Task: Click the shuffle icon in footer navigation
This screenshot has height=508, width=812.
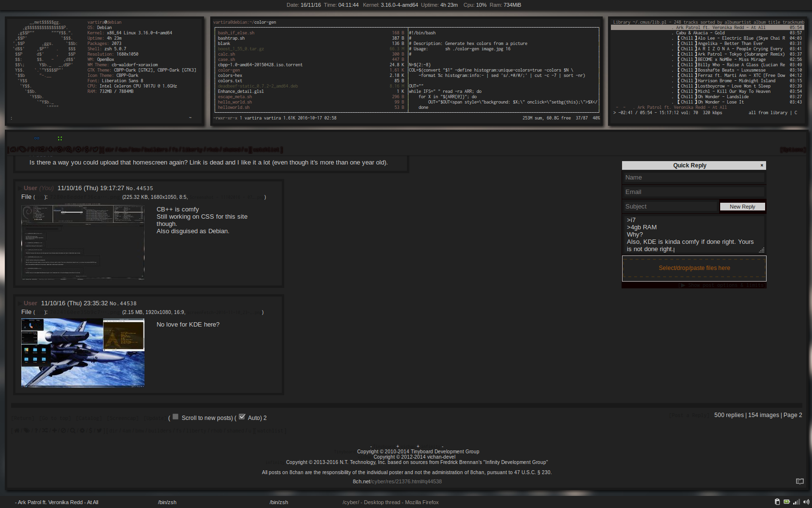Action: [44, 430]
